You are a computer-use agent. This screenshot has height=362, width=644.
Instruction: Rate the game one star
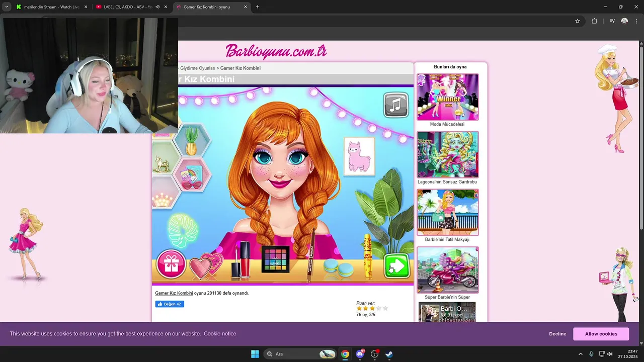point(359,309)
